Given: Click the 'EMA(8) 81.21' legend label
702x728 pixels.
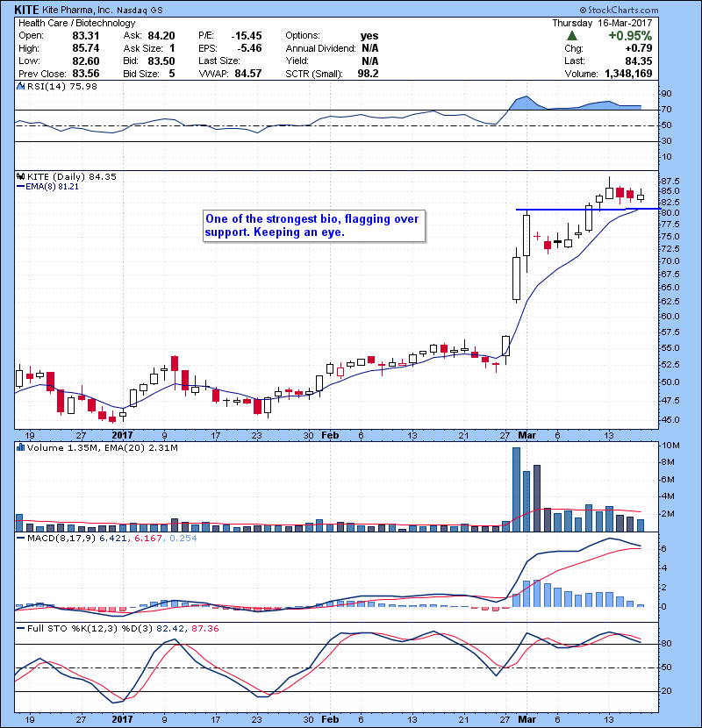Looking at the screenshot, I should pyautogui.click(x=52, y=187).
